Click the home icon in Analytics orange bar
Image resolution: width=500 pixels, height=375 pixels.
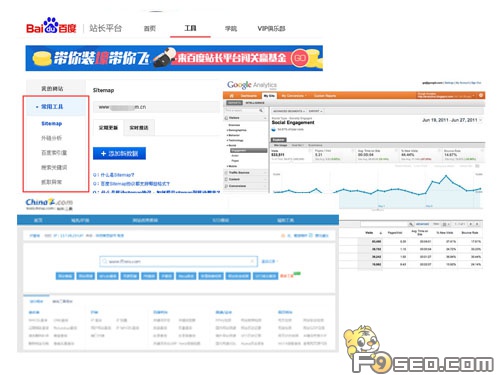point(231,96)
